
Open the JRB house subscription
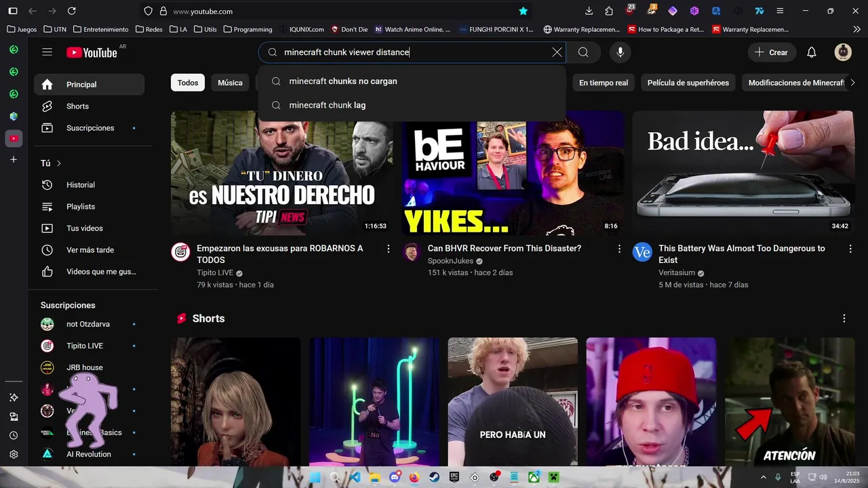click(x=89, y=367)
